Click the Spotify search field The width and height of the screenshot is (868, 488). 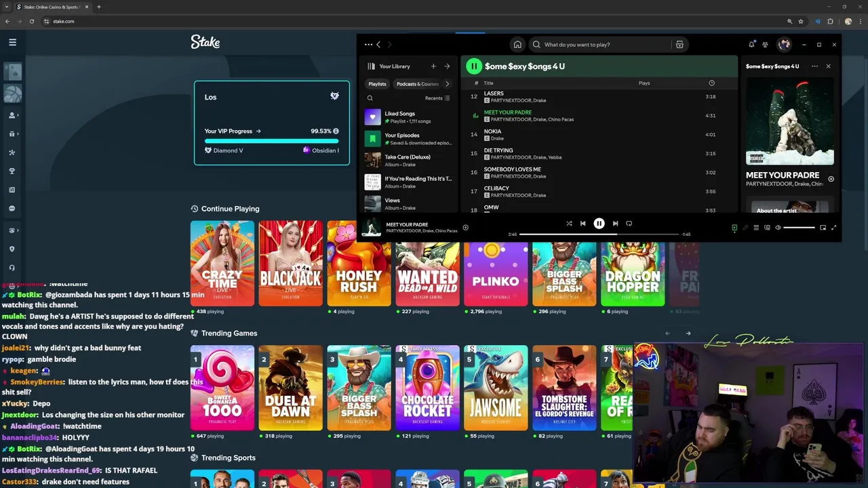tap(600, 45)
